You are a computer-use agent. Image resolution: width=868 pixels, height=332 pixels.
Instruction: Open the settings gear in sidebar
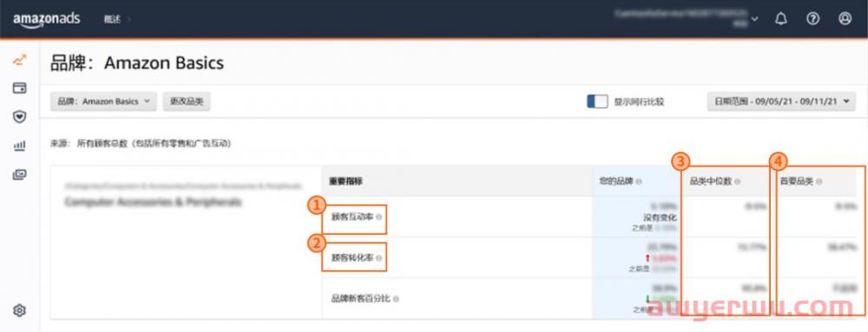pyautogui.click(x=19, y=310)
